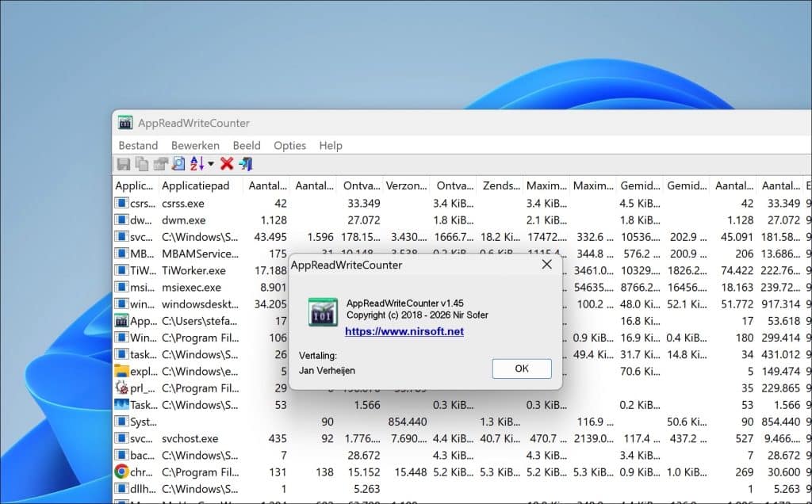The image size is (812, 504).
Task: Click the Find magnifier toolbar icon
Action: (178, 164)
